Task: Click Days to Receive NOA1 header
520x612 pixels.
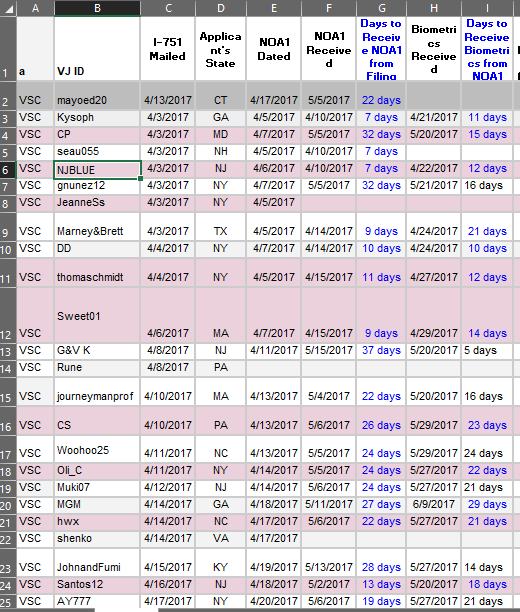Action: click(381, 49)
